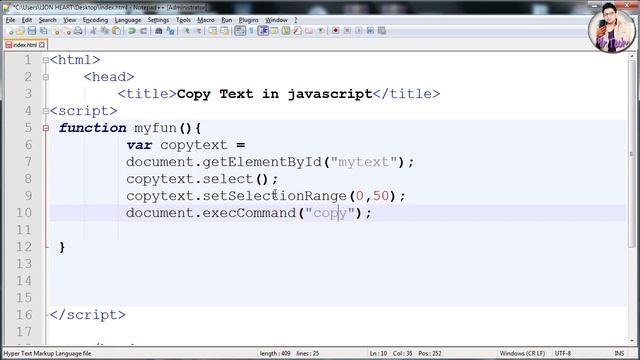Open Find using the binoculars icon

tap(159, 31)
